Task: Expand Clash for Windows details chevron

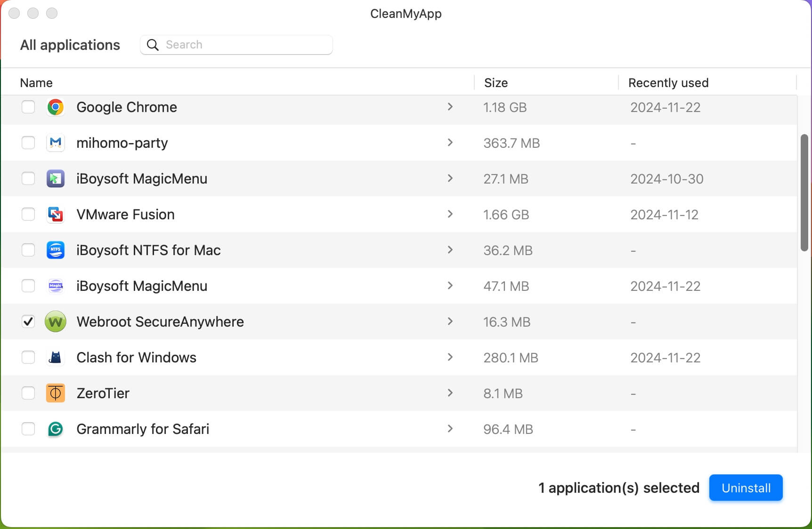Action: point(450,357)
